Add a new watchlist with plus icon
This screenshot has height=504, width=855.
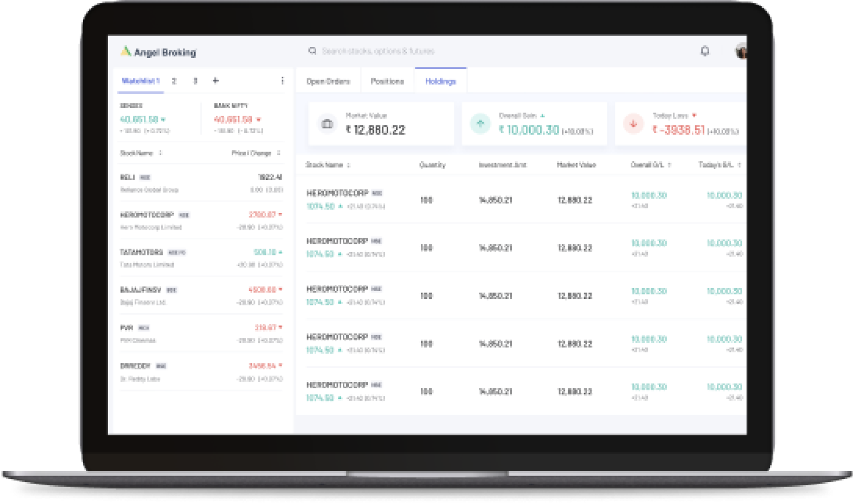click(216, 81)
